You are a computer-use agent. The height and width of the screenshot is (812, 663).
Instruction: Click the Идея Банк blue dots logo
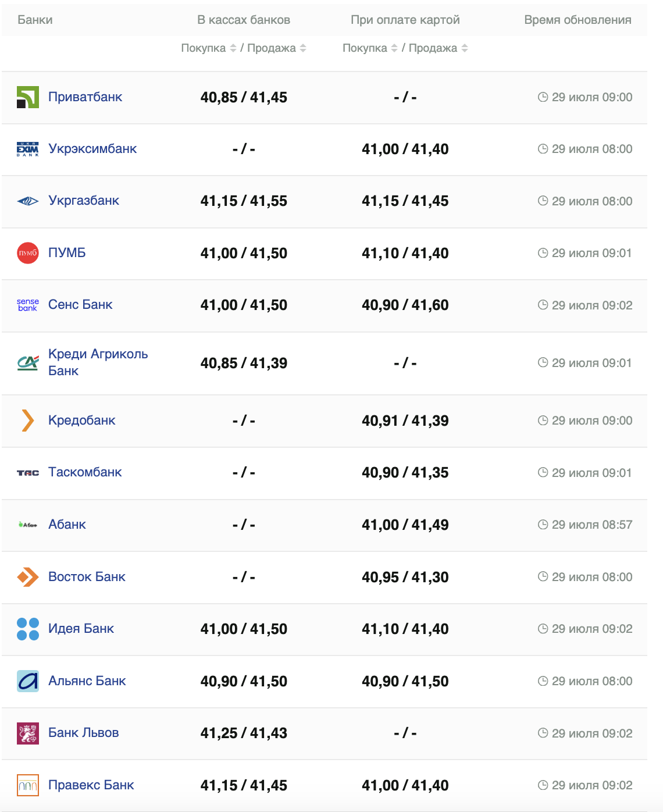[x=28, y=629]
